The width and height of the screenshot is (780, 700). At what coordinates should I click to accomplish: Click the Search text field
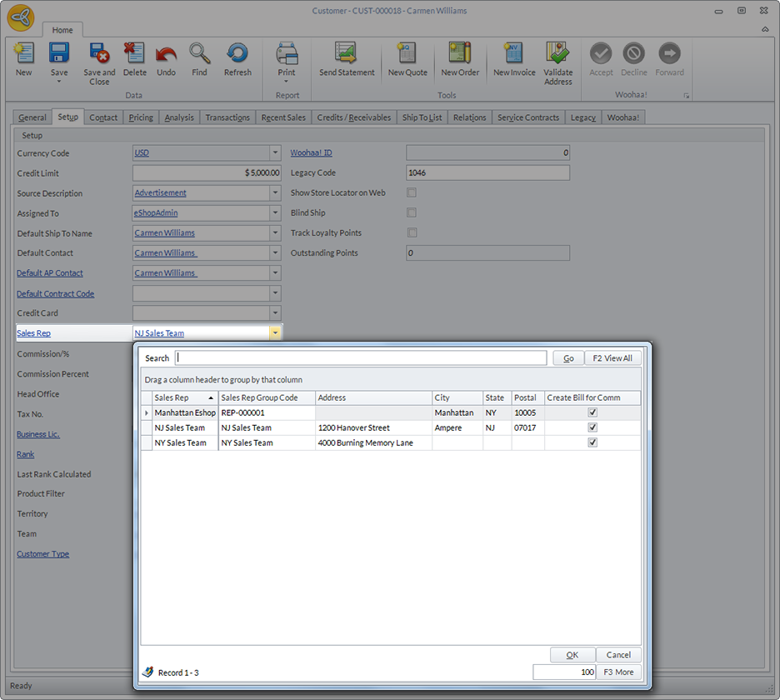(x=361, y=358)
